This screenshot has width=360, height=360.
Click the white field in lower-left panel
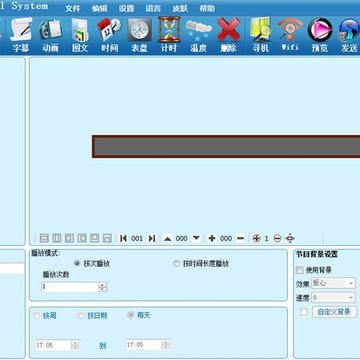[12, 269]
